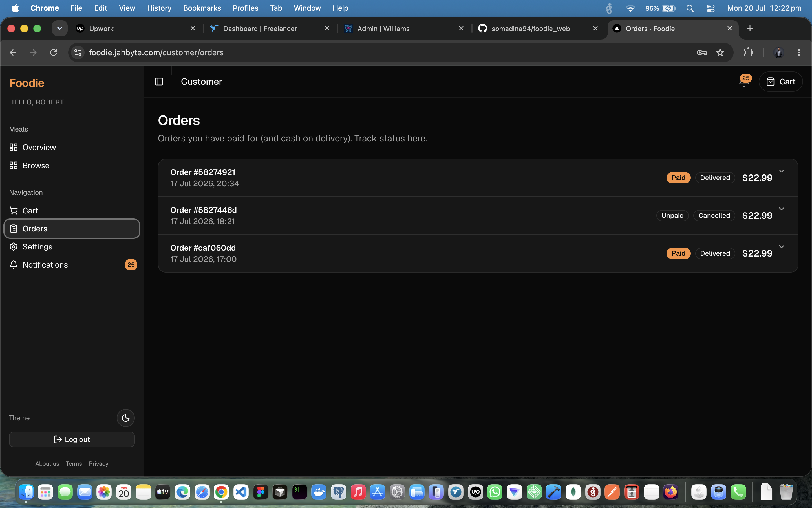Image resolution: width=812 pixels, height=508 pixels.
Task: Open the Cart button in header
Action: [x=780, y=82]
